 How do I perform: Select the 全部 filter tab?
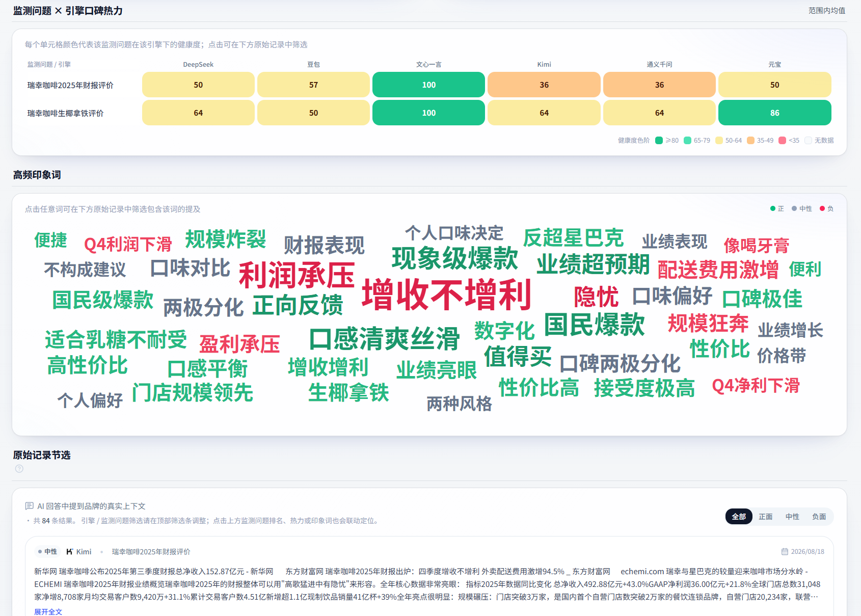click(x=739, y=517)
